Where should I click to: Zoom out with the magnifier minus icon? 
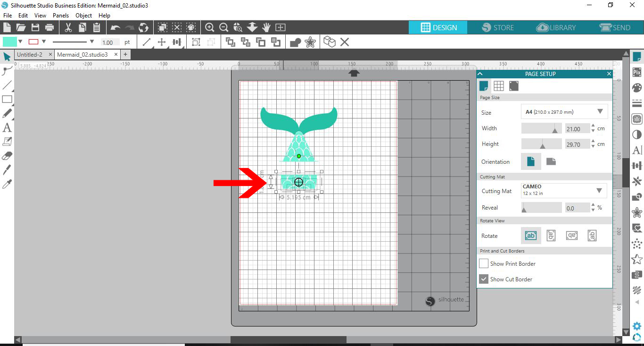pyautogui.click(x=224, y=27)
